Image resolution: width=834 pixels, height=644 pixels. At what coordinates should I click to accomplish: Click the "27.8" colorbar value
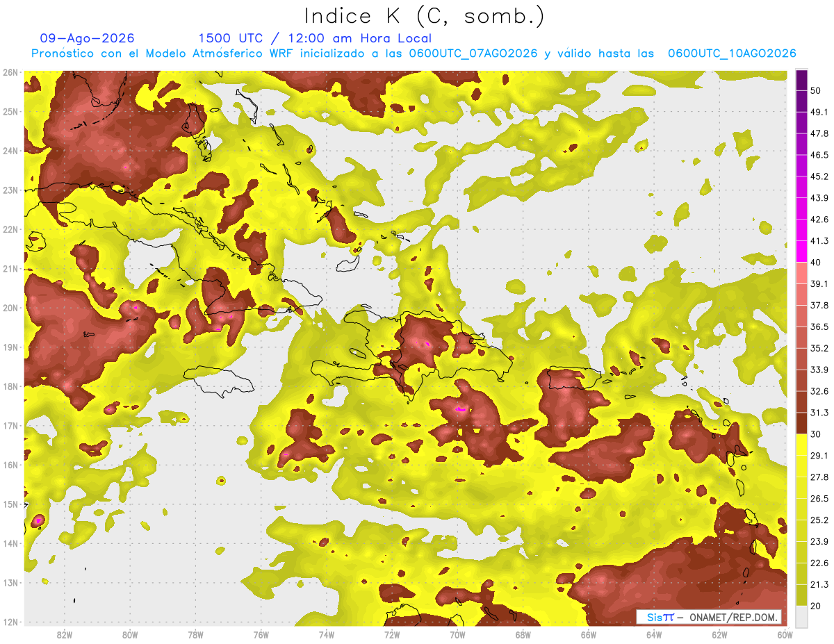coord(819,477)
